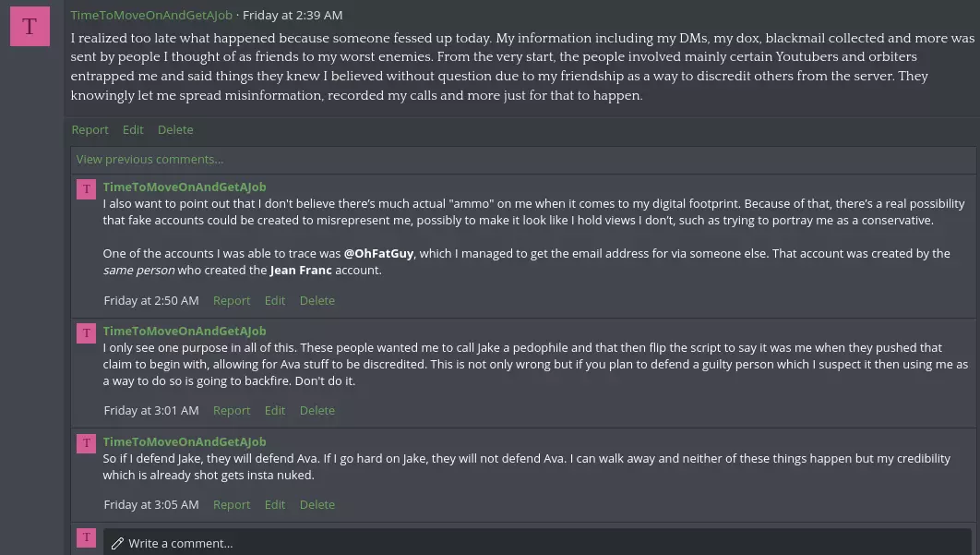Viewport: 980px width, 555px height.
Task: Delete the 3:05 AM comment
Action: [317, 504]
